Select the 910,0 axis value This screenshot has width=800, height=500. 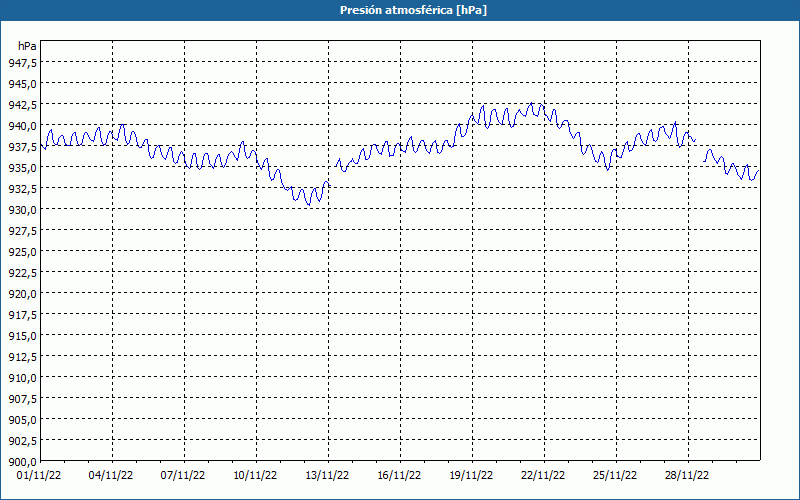click(22, 378)
